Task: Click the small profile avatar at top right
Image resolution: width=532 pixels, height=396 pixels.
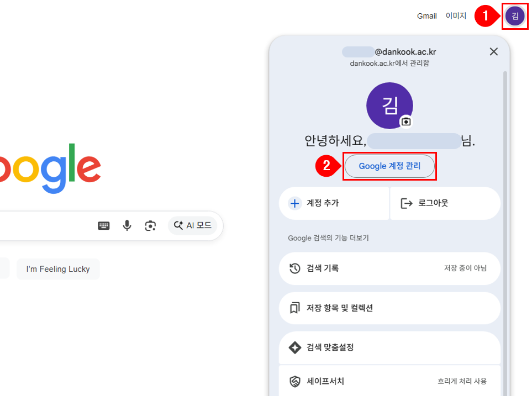Action: pos(515,16)
